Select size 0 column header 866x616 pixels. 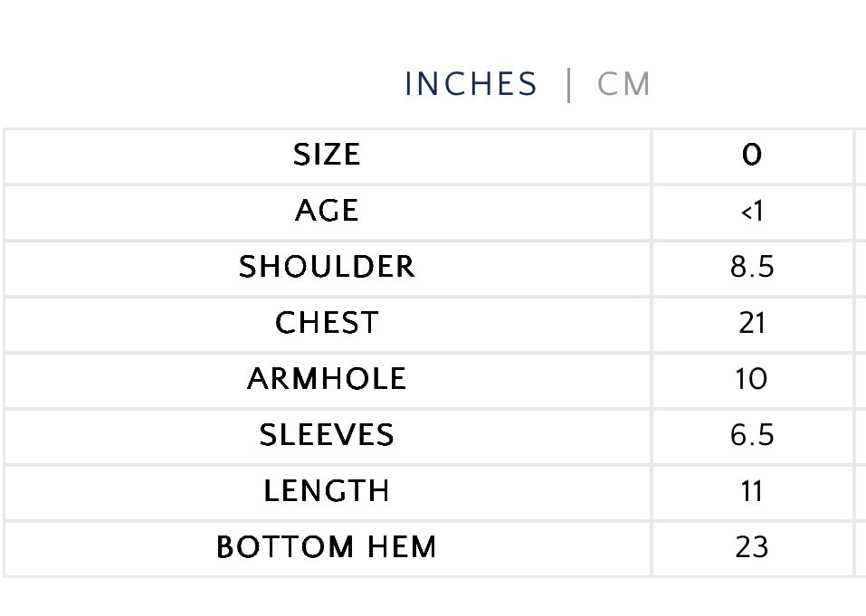[x=752, y=155]
